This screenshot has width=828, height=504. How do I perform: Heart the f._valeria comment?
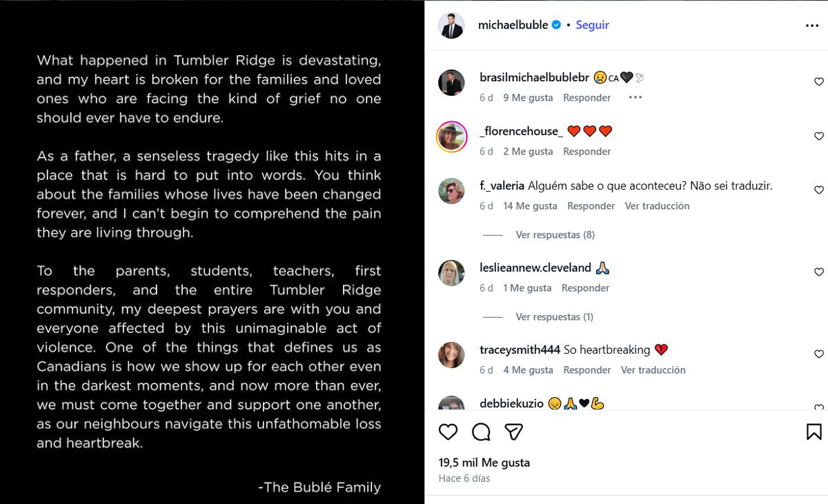[x=819, y=190]
